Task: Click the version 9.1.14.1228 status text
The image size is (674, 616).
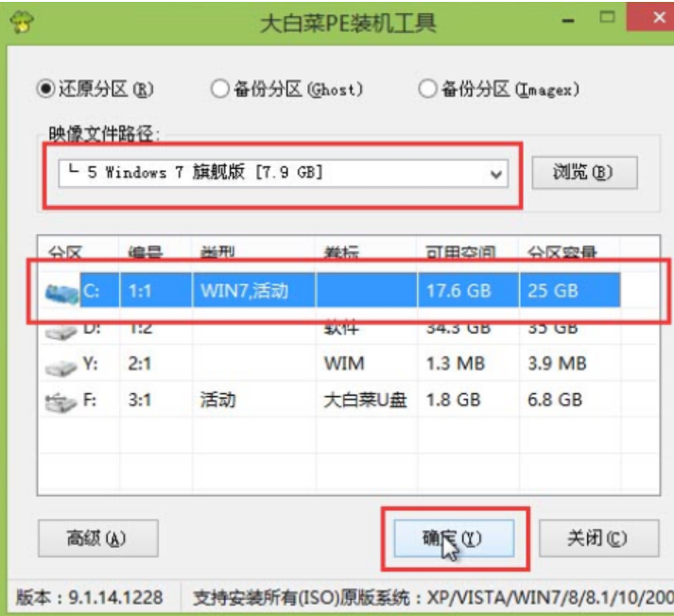Action: coord(90,597)
